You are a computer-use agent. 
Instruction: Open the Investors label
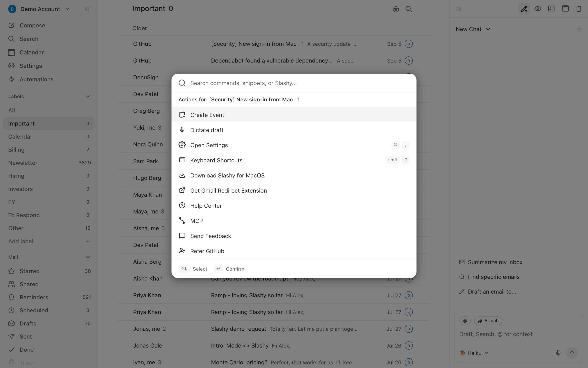point(49,189)
